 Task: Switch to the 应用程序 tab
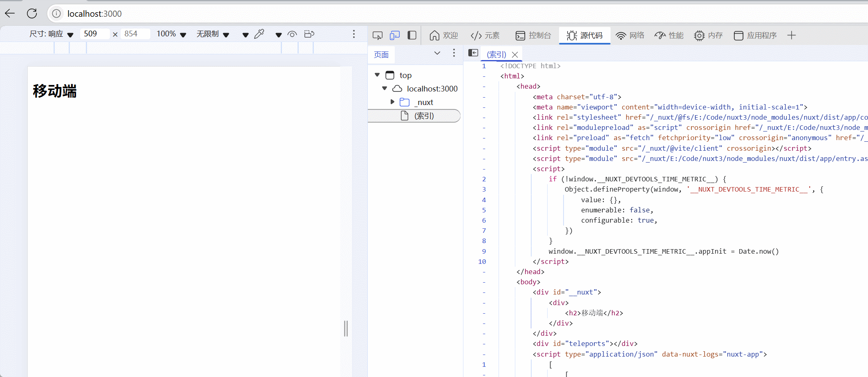pyautogui.click(x=755, y=36)
